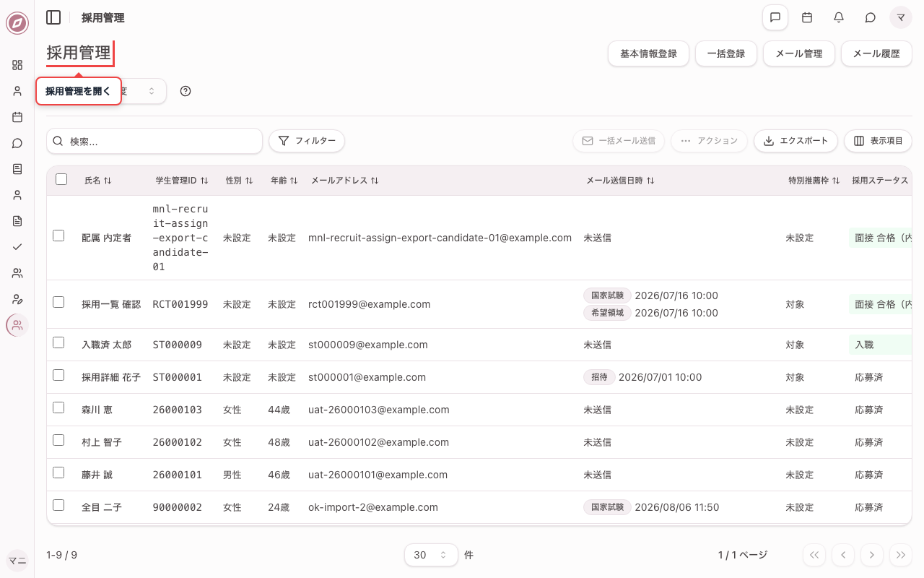Go to the next page chevron

[872, 555]
